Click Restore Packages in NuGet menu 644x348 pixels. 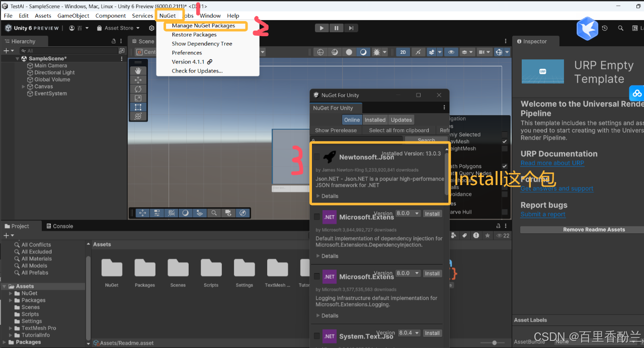pos(194,35)
